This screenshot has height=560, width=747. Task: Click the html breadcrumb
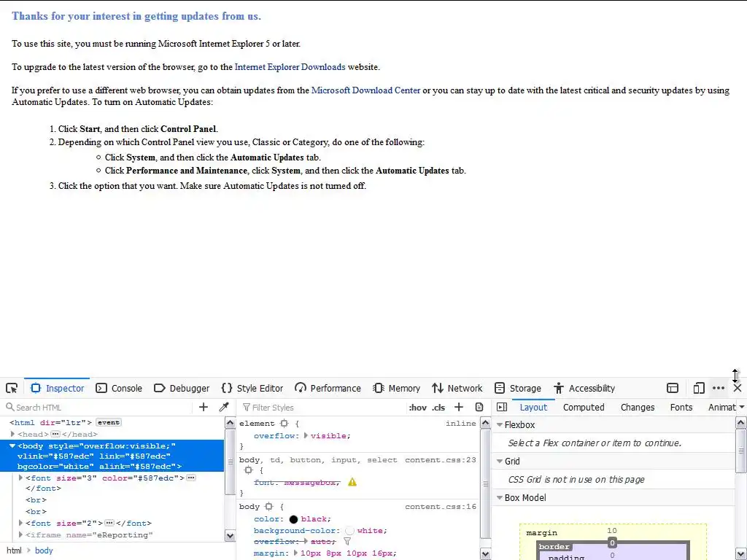coord(14,551)
